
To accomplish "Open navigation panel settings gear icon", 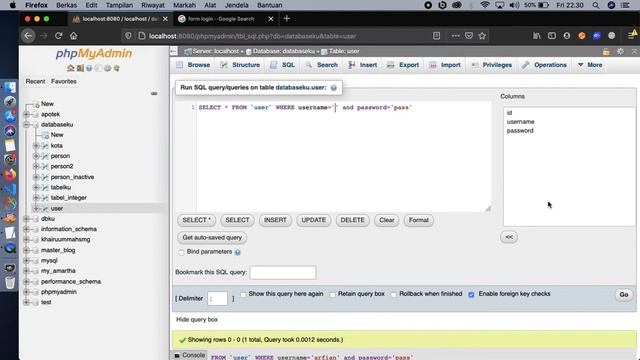I will 107,68.
